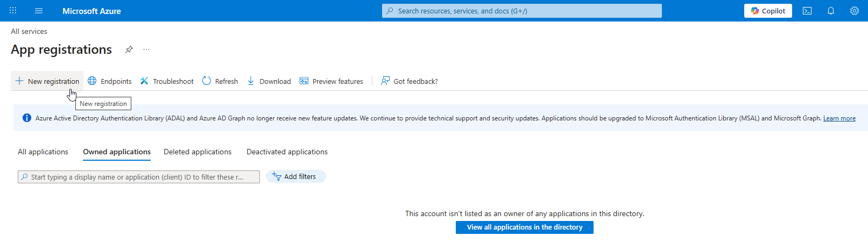Screen dimensions: 868x250
Task: Focus the display name filter box
Action: 139,177
